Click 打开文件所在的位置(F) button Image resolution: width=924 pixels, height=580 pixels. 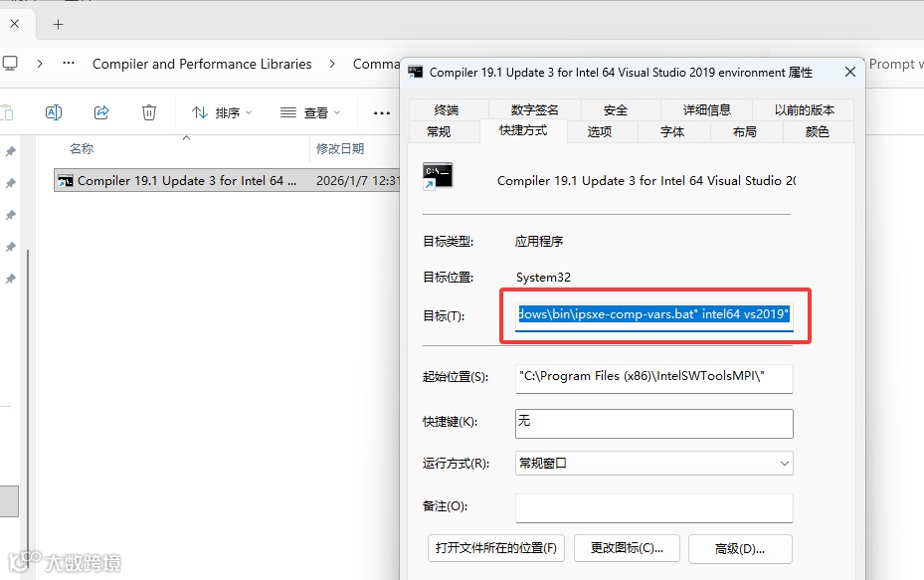coord(496,548)
